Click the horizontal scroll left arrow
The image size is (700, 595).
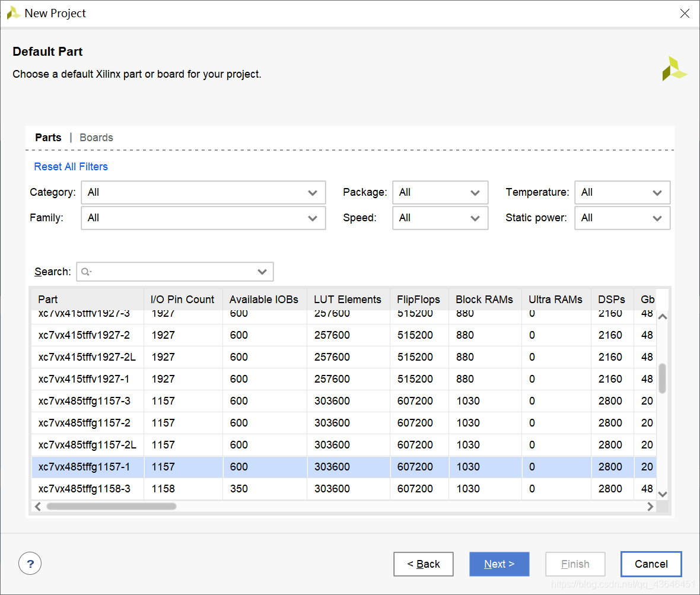coord(38,506)
